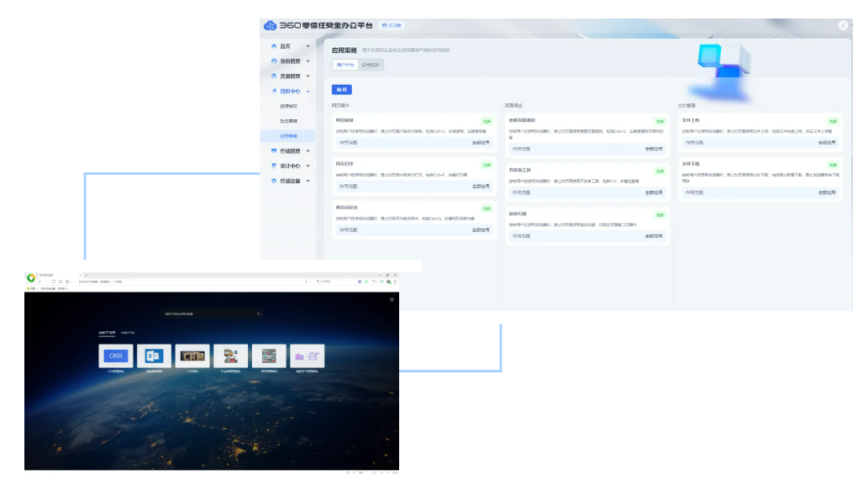The width and height of the screenshot is (868, 501).
Task: Switch to the 安全防护 tab
Action: pyautogui.click(x=371, y=65)
